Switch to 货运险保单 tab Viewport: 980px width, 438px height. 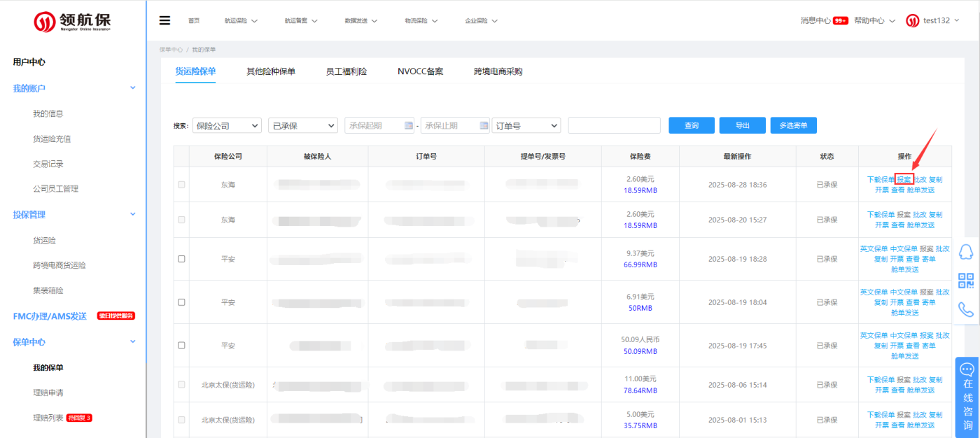(195, 71)
